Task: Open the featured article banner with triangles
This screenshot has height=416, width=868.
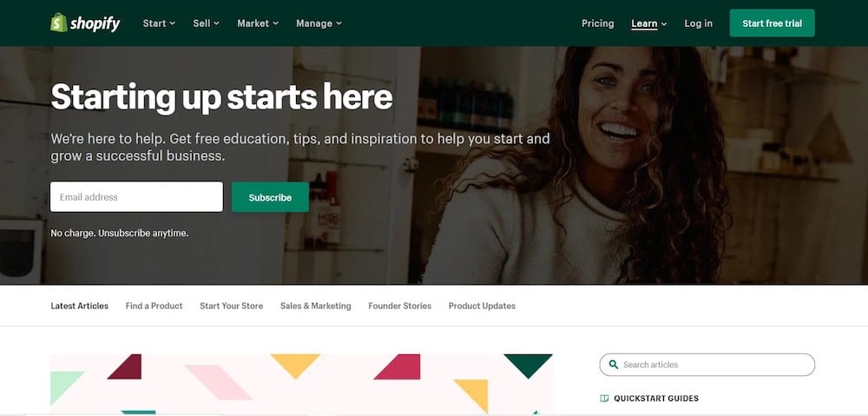Action: tap(301, 384)
